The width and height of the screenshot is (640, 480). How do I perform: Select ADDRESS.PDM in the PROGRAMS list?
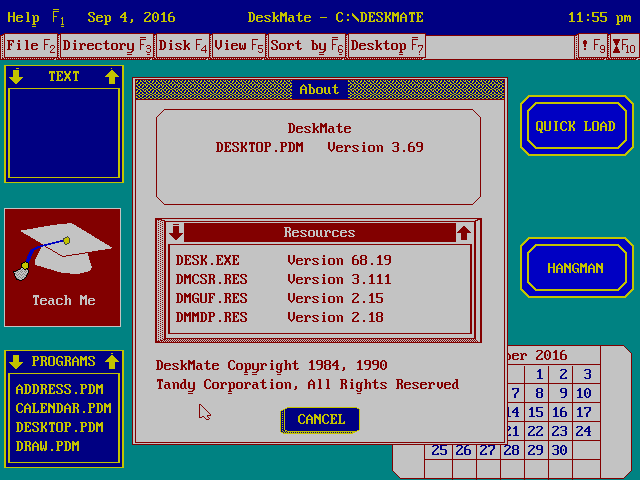point(60,389)
